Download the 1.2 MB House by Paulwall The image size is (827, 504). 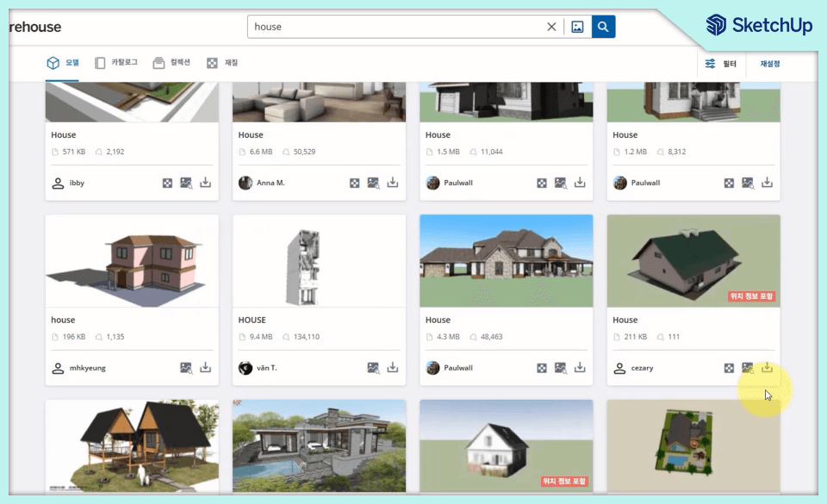768,183
